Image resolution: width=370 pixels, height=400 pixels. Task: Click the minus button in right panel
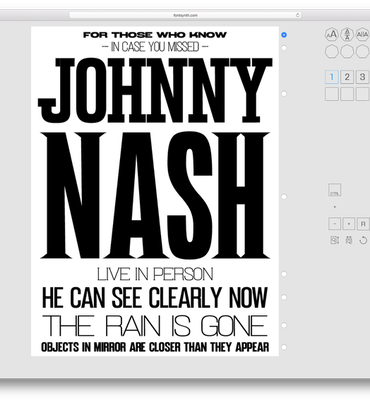click(334, 224)
